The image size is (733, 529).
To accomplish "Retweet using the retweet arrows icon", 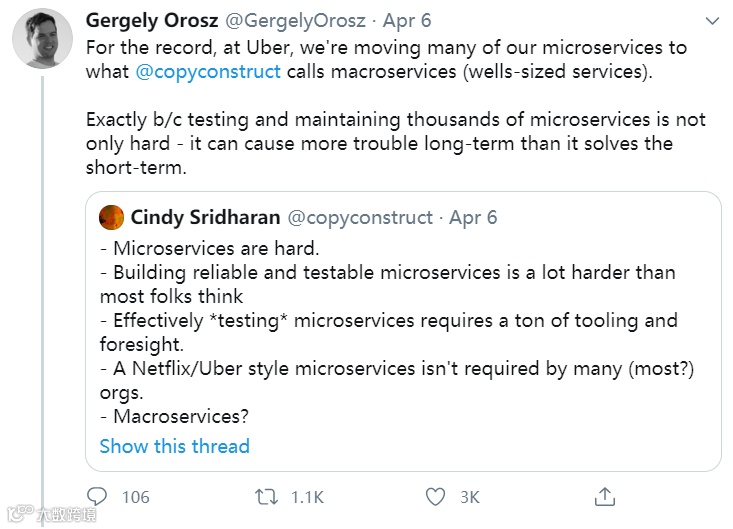I will click(265, 496).
